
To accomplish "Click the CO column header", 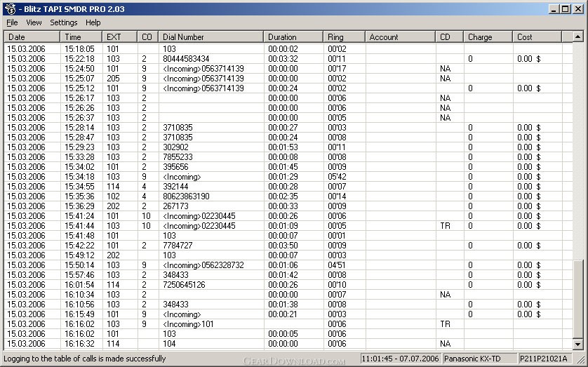I will coord(148,37).
